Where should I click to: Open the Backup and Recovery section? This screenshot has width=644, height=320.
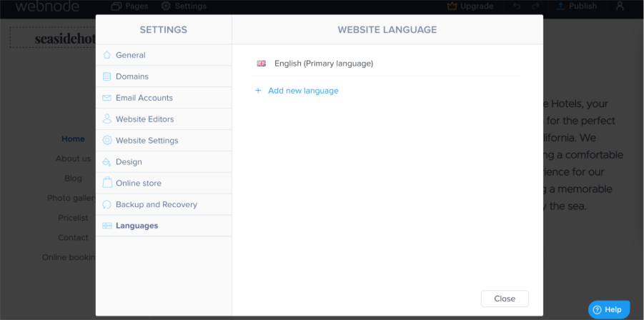(164, 204)
